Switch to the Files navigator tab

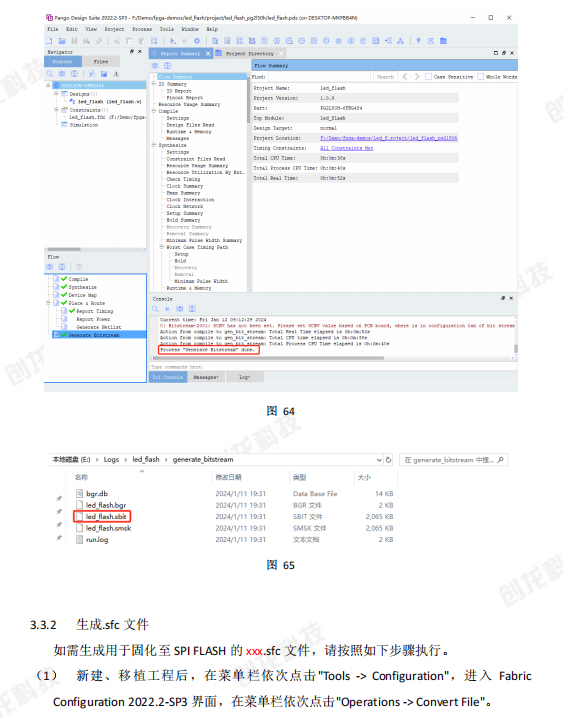(101, 61)
